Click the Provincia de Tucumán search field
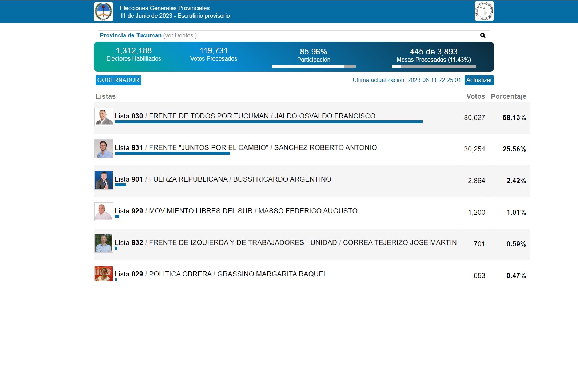Viewport: 578px width, 392px height. [294, 36]
